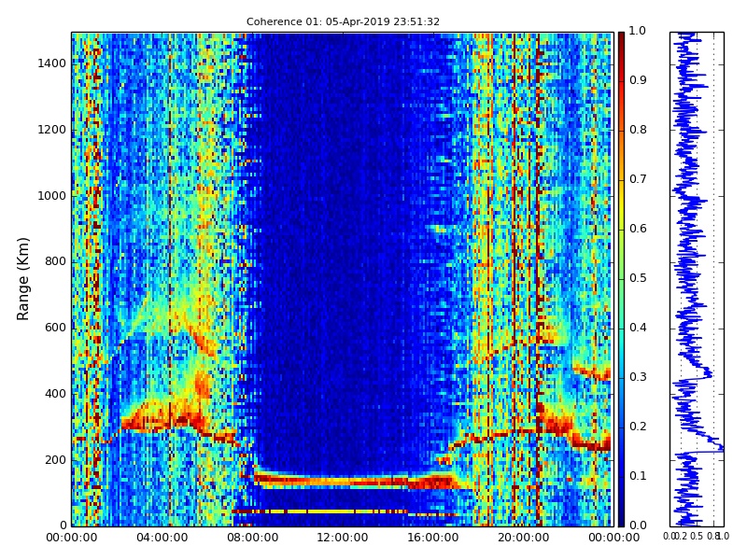Click the 12:00:00 time axis label
Screen dimensions: 747x560
[x=343, y=538]
